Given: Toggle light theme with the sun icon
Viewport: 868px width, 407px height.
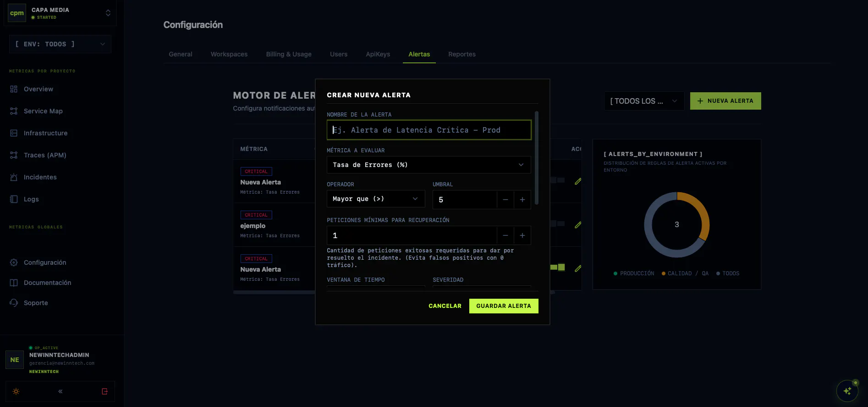Looking at the screenshot, I should click(16, 391).
